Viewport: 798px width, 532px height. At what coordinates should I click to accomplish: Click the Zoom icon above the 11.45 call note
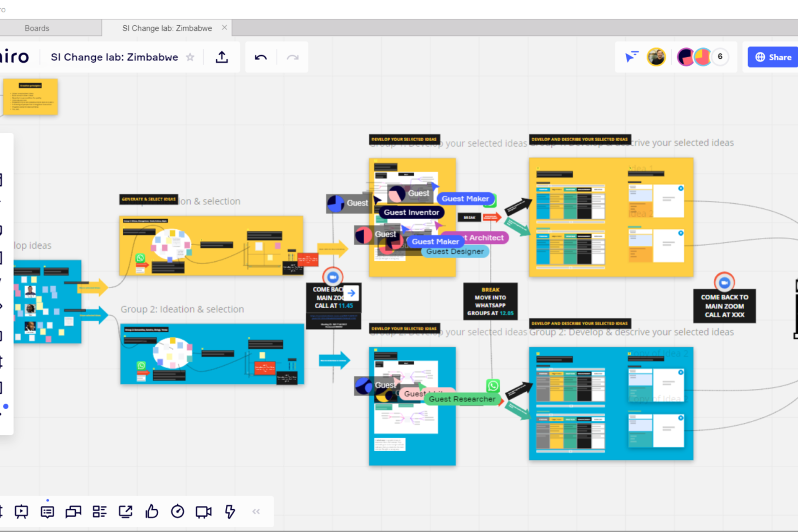point(333,277)
